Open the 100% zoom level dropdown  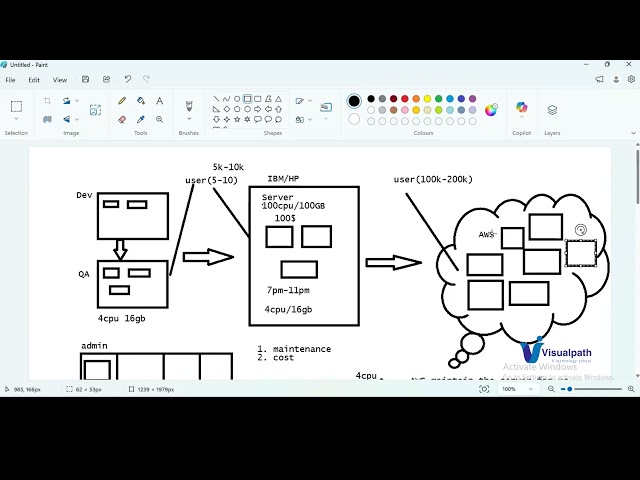[x=518, y=389]
